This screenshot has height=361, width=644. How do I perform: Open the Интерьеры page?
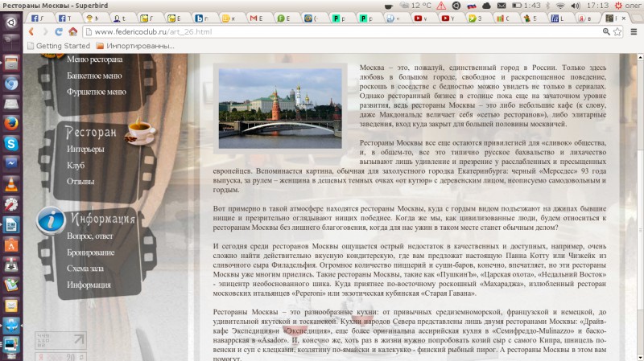tap(85, 149)
